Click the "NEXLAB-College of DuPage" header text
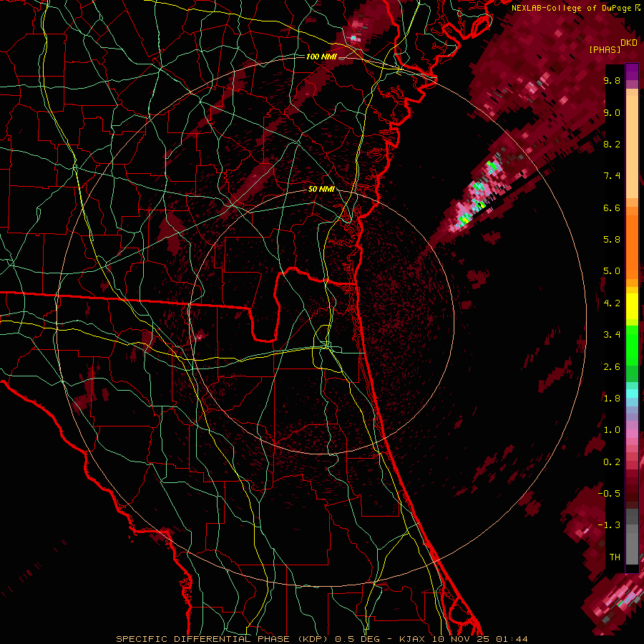This screenshot has height=644, width=644. (x=571, y=8)
